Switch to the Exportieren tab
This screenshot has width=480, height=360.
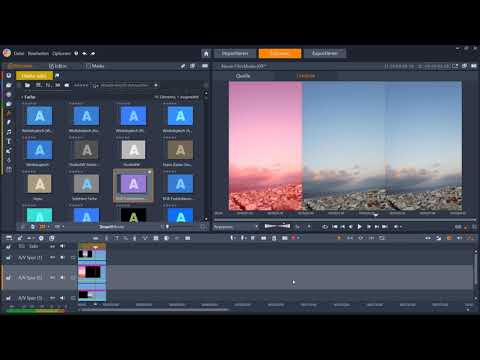[x=325, y=53]
